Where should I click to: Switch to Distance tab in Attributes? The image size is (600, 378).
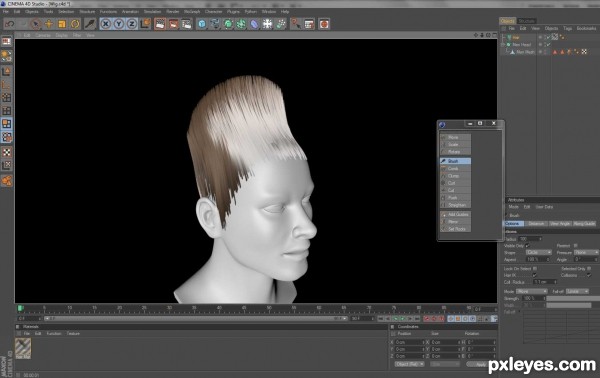(x=536, y=223)
